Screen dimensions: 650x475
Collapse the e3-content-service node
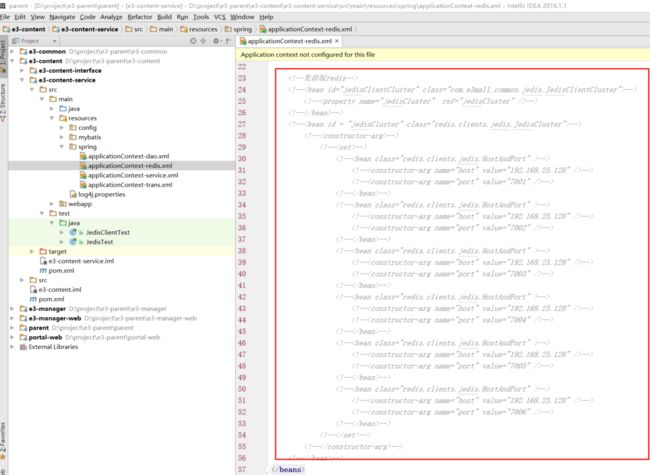point(22,80)
